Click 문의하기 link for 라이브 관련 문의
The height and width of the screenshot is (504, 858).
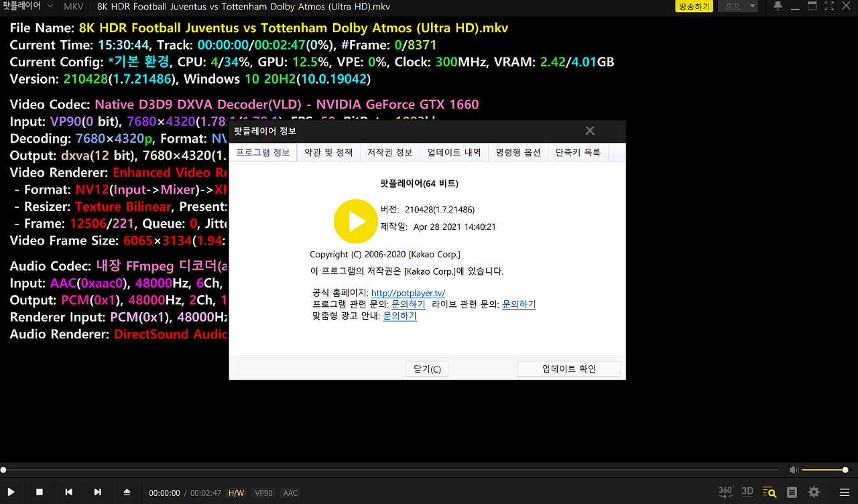pyautogui.click(x=519, y=304)
